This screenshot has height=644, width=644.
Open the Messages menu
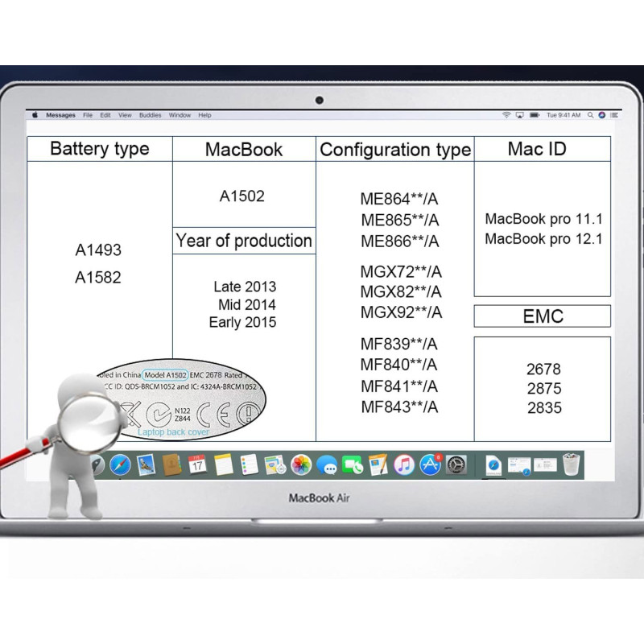(x=60, y=115)
